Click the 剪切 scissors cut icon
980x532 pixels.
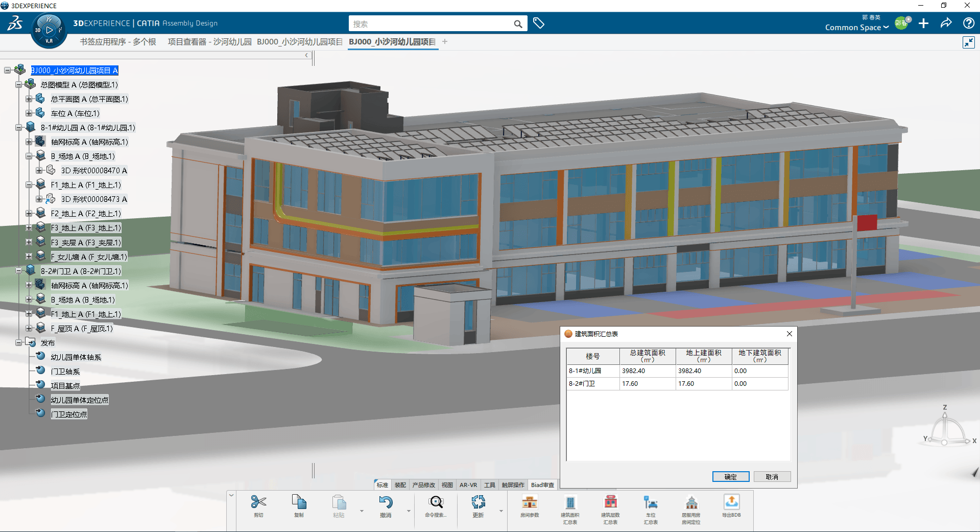point(258,503)
